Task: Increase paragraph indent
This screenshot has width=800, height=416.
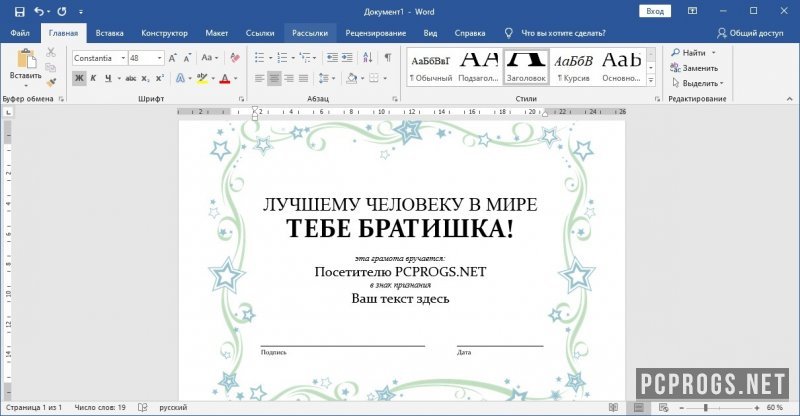Action: (x=347, y=58)
